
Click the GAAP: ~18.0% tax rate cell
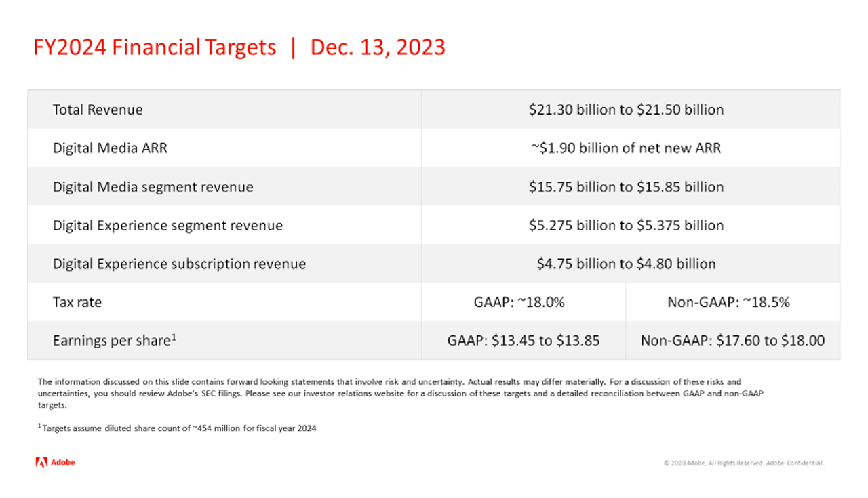pos(519,302)
